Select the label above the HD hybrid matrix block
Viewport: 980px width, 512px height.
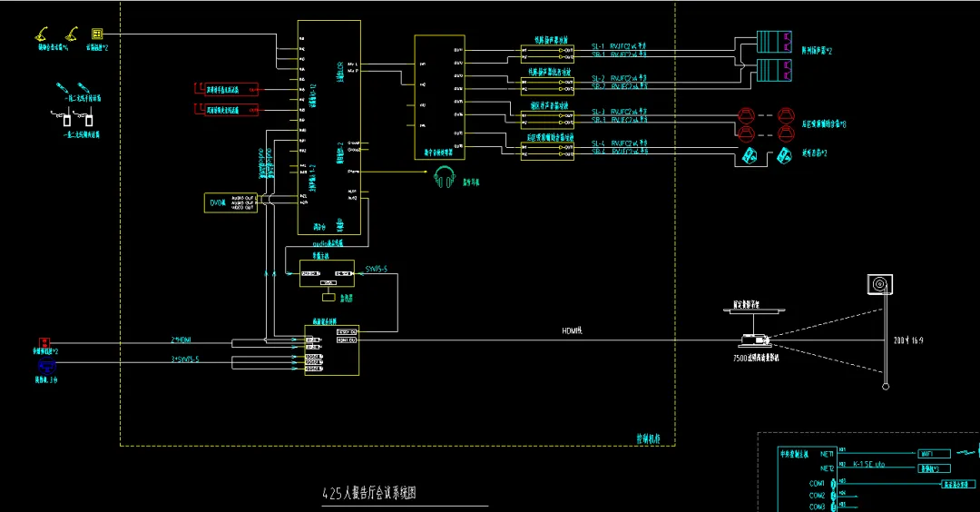pyautogui.click(x=324, y=321)
